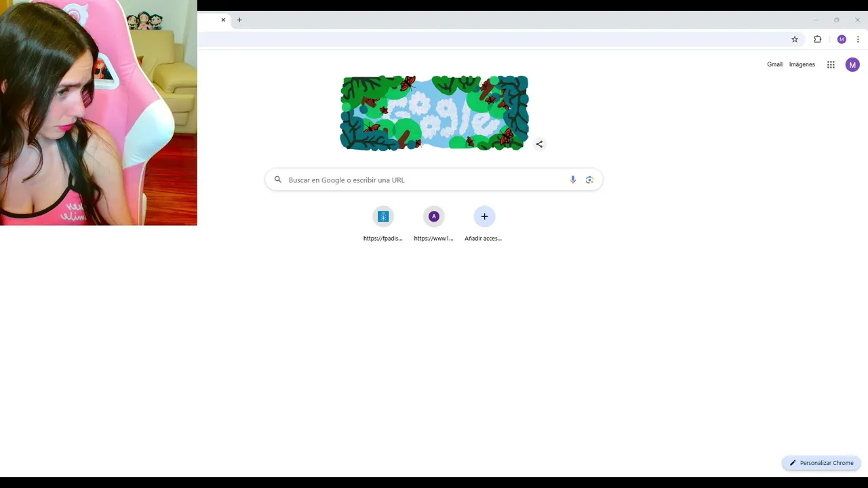Open Gmail link
This screenshot has height=488, width=868.
[774, 64]
